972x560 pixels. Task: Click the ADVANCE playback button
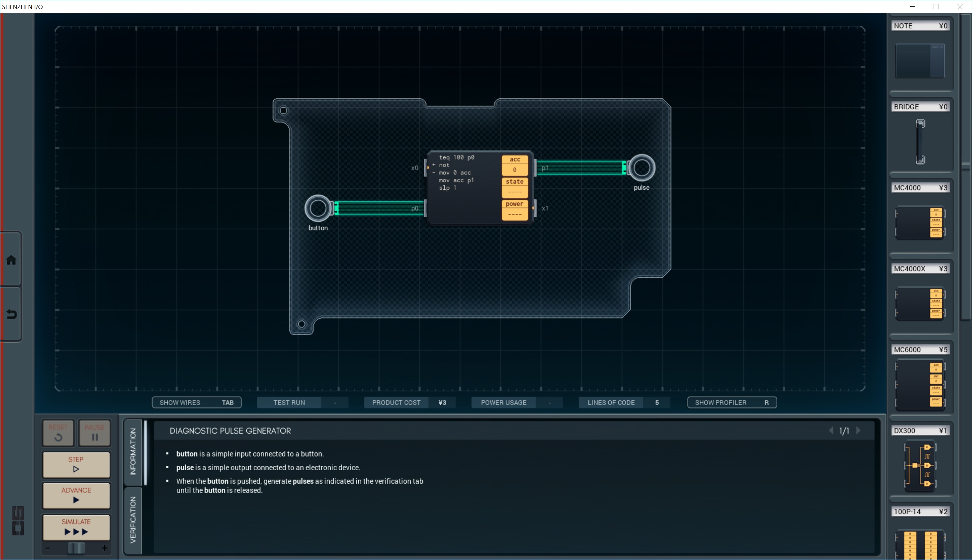tap(76, 495)
